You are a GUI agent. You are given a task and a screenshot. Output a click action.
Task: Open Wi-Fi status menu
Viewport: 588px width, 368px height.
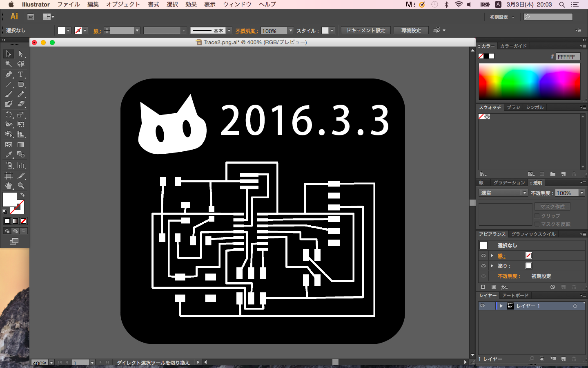pyautogui.click(x=458, y=4)
